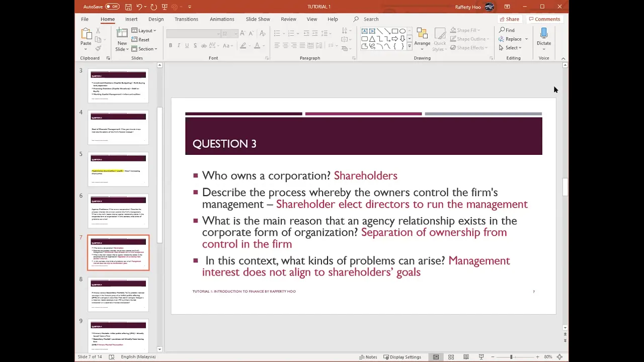Toggle Strikethrough formatting

point(204,46)
